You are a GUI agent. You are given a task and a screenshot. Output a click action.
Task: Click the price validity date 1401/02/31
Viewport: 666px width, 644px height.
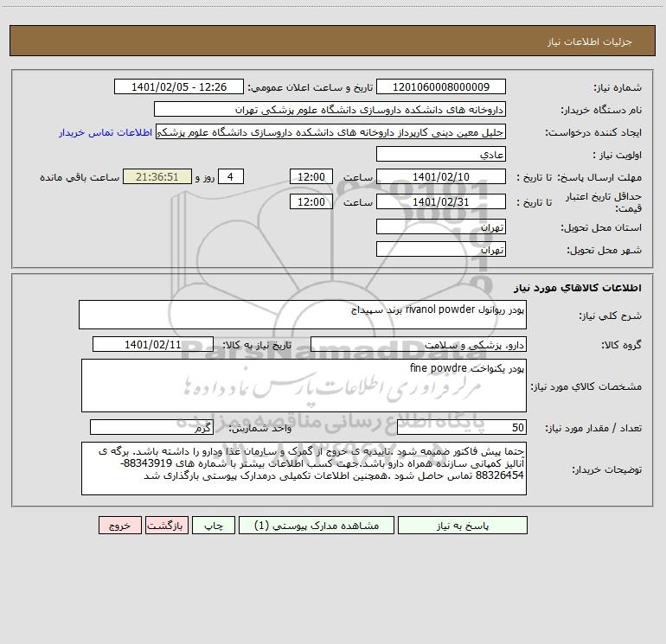441,201
